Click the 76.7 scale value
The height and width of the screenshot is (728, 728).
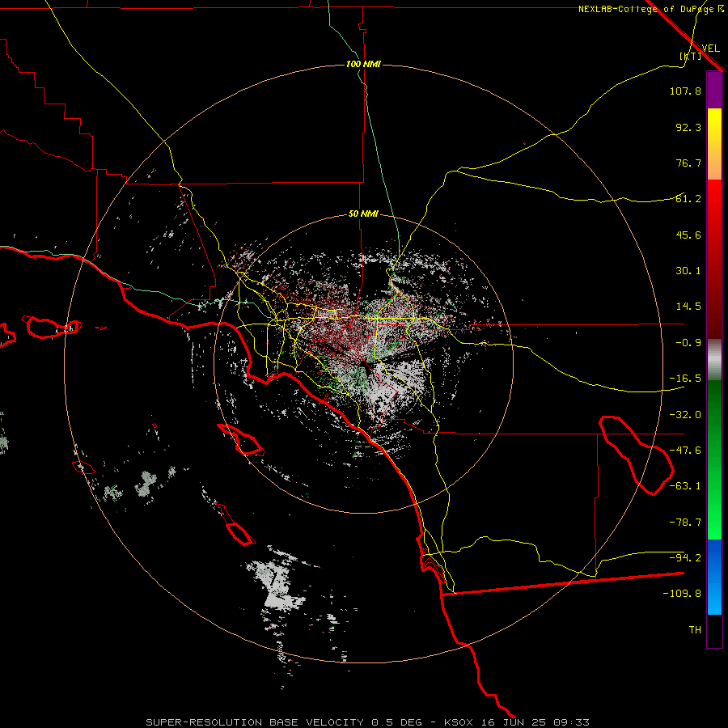[688, 163]
